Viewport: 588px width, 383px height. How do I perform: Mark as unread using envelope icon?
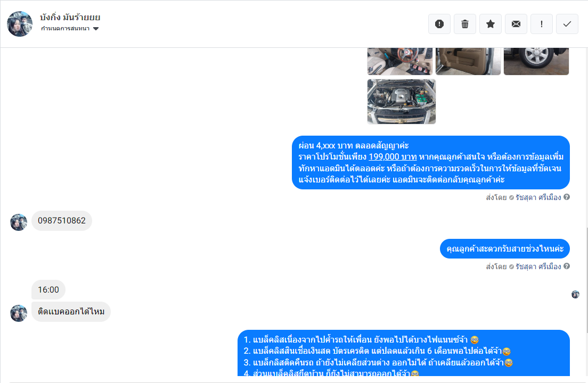[516, 24]
